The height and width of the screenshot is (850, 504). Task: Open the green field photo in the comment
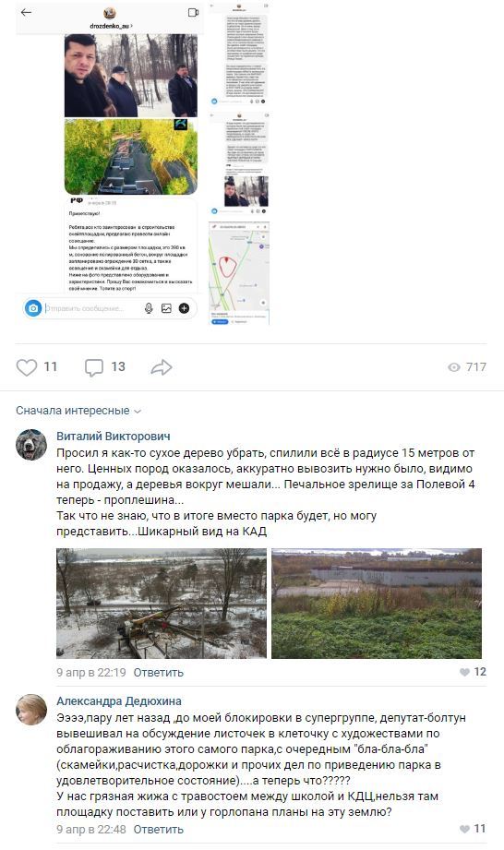(x=377, y=603)
